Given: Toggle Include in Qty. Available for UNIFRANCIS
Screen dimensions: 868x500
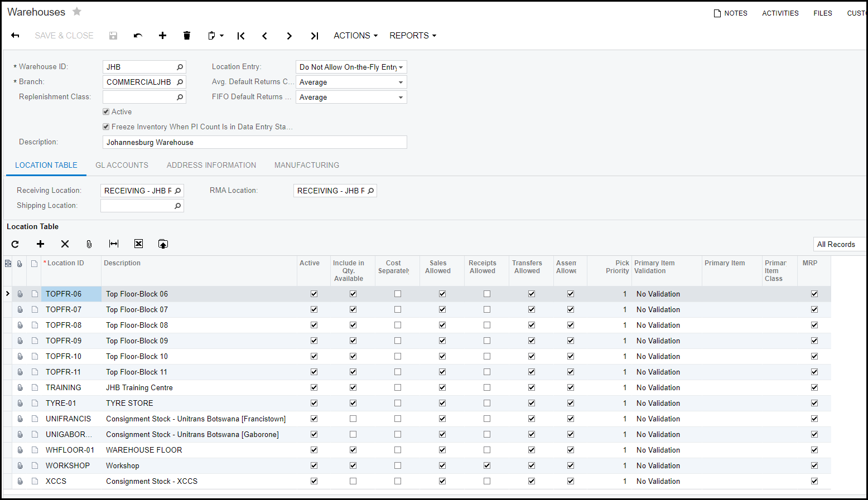Looking at the screenshot, I should tap(353, 419).
